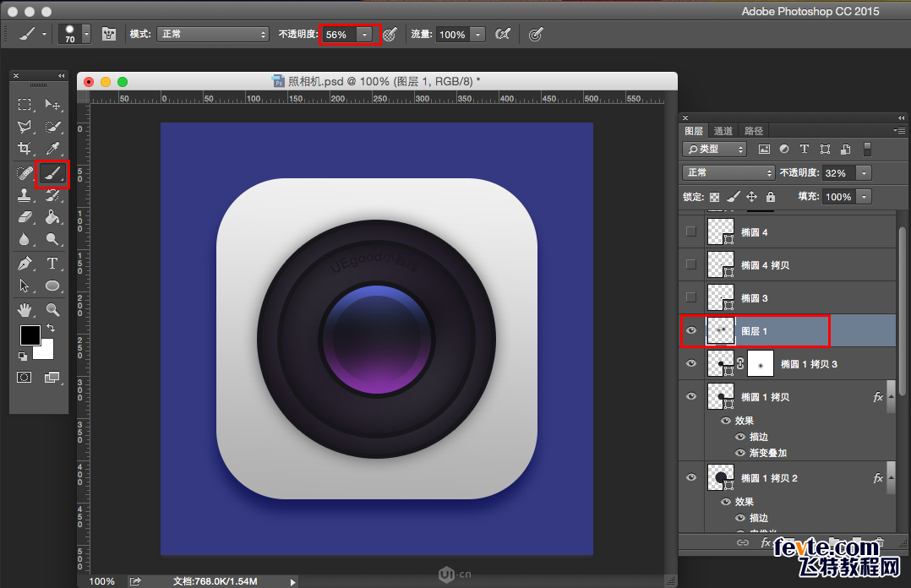
Task: Enable pressure for brush size
Action: pyautogui.click(x=536, y=35)
